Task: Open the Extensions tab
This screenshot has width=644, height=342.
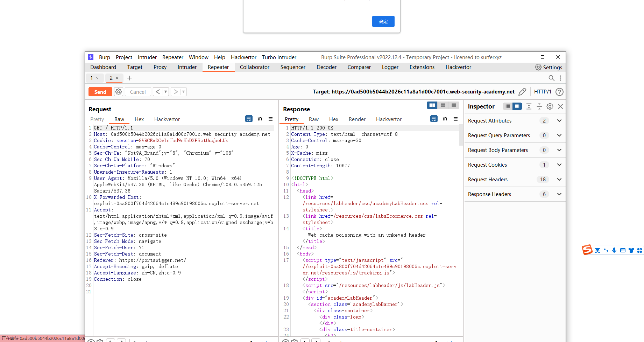Action: 422,67
